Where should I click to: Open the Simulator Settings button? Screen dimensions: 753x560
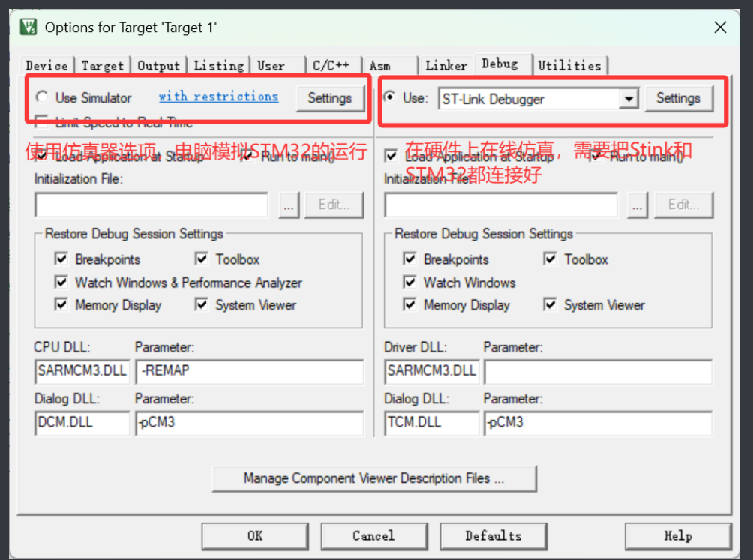tap(330, 98)
